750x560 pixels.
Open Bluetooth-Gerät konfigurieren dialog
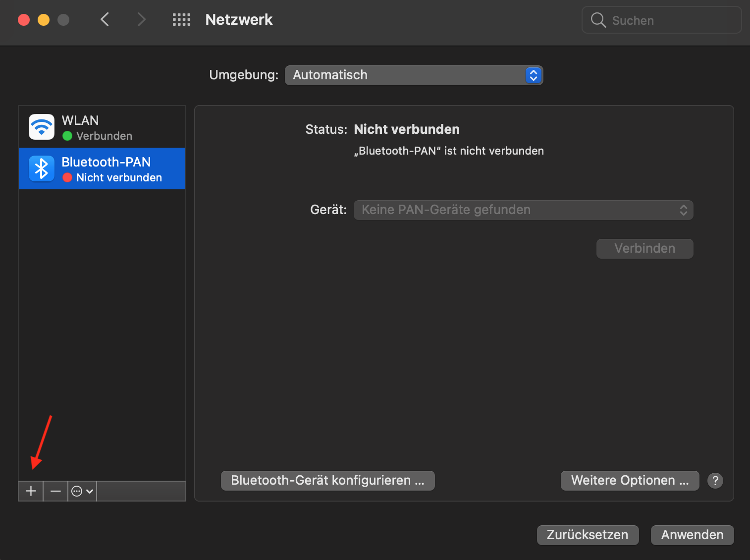[x=327, y=481]
